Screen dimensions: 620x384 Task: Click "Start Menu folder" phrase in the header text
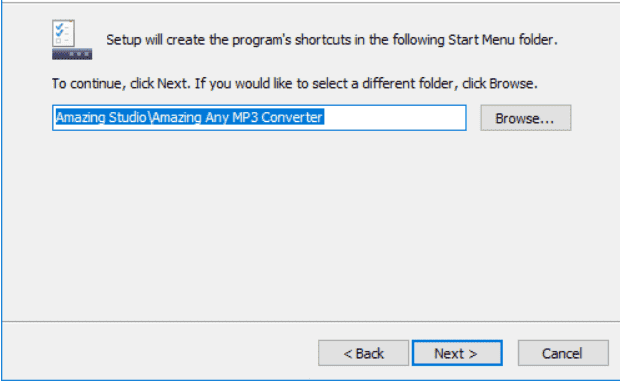pos(501,40)
